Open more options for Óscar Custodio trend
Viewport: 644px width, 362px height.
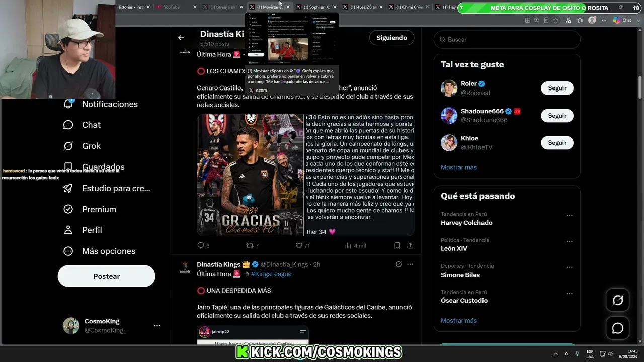(x=569, y=293)
